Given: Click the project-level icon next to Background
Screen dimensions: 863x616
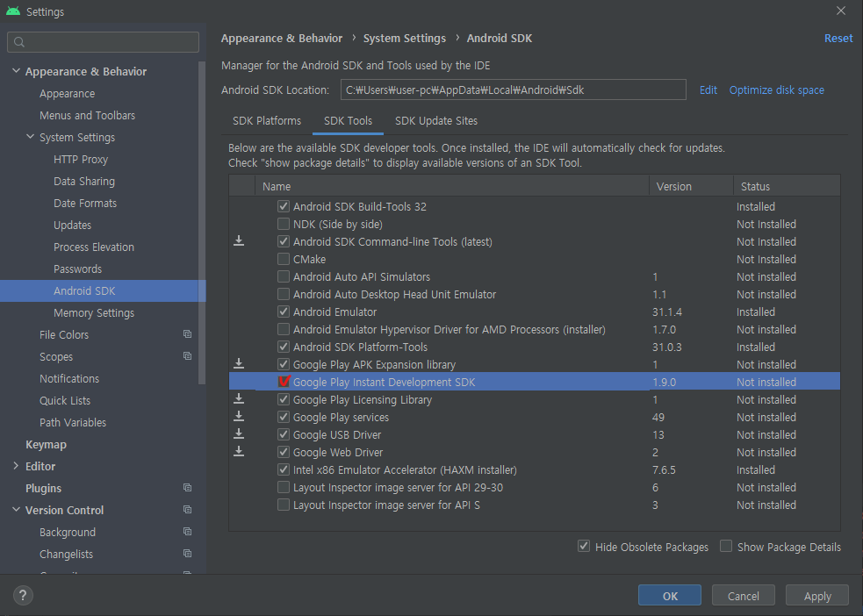Looking at the screenshot, I should tap(187, 532).
